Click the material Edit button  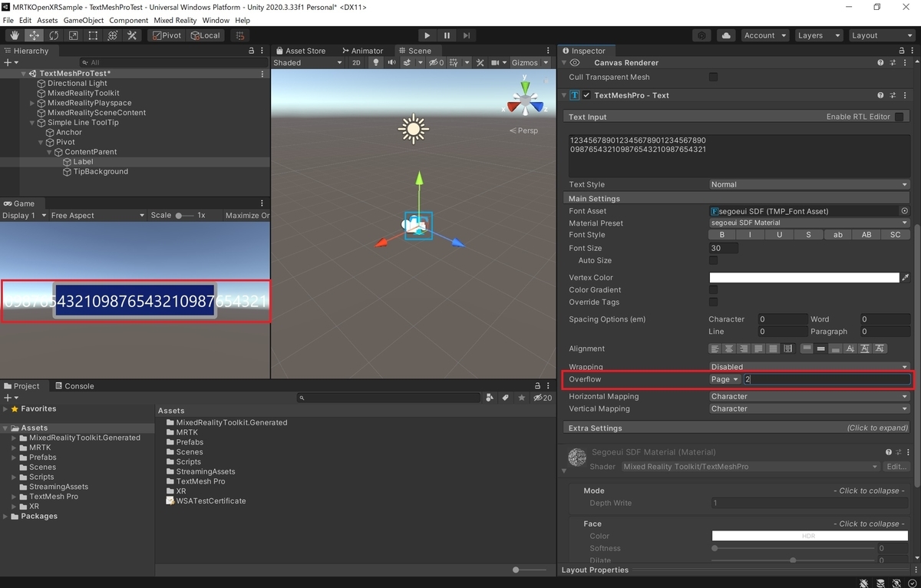point(896,467)
